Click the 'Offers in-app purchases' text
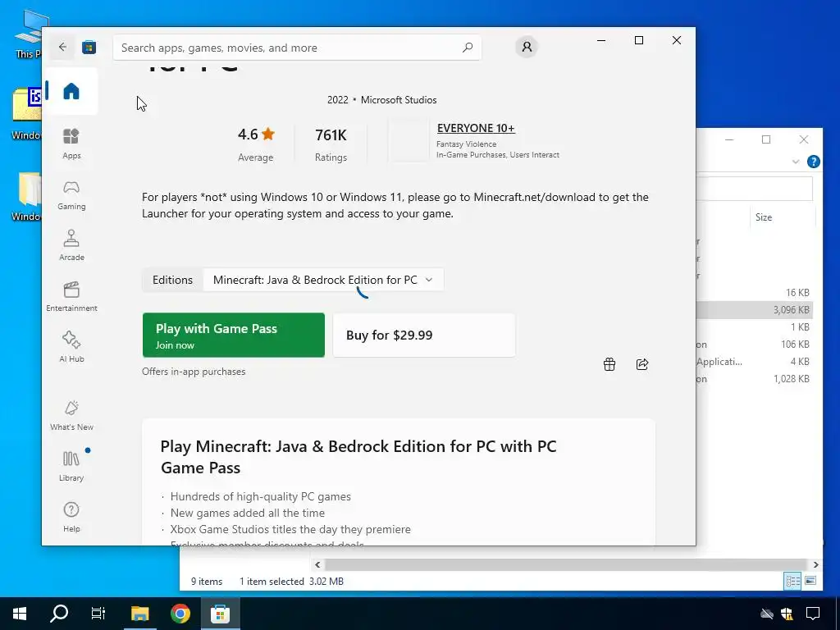This screenshot has width=840, height=630. point(194,372)
